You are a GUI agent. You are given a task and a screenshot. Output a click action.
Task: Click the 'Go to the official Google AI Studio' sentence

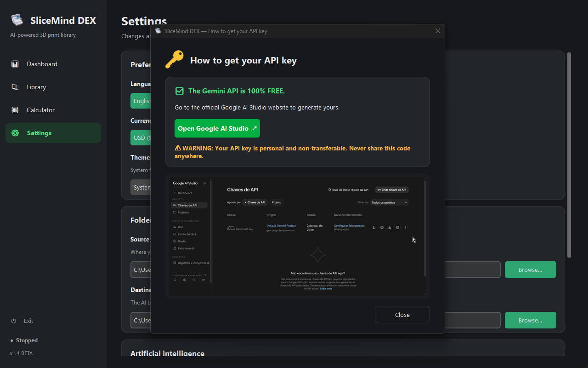[x=257, y=107]
